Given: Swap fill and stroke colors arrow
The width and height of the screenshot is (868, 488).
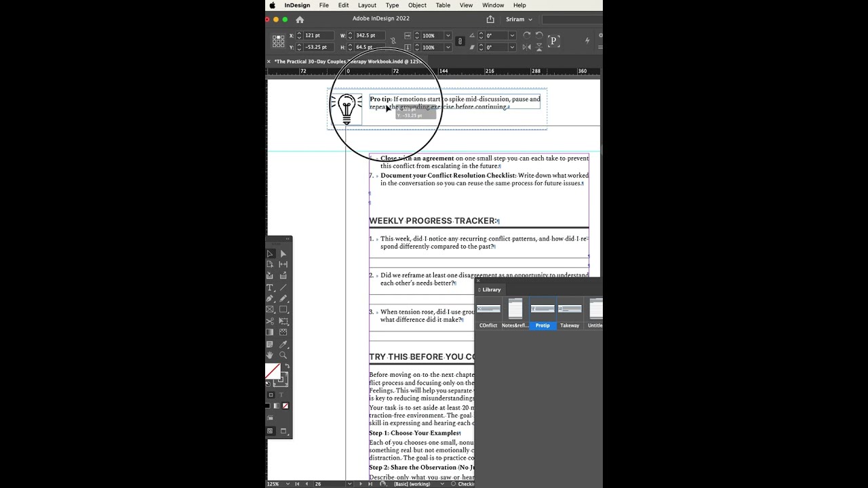Looking at the screenshot, I should point(287,367).
